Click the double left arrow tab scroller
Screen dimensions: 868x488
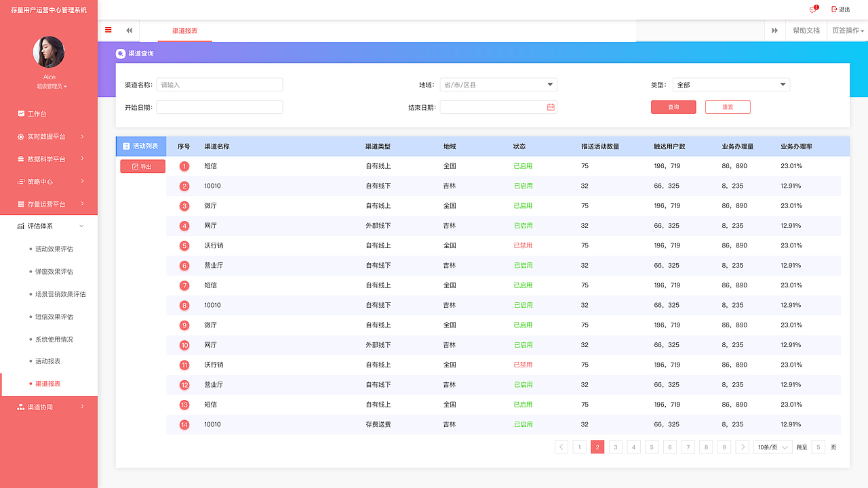(129, 30)
